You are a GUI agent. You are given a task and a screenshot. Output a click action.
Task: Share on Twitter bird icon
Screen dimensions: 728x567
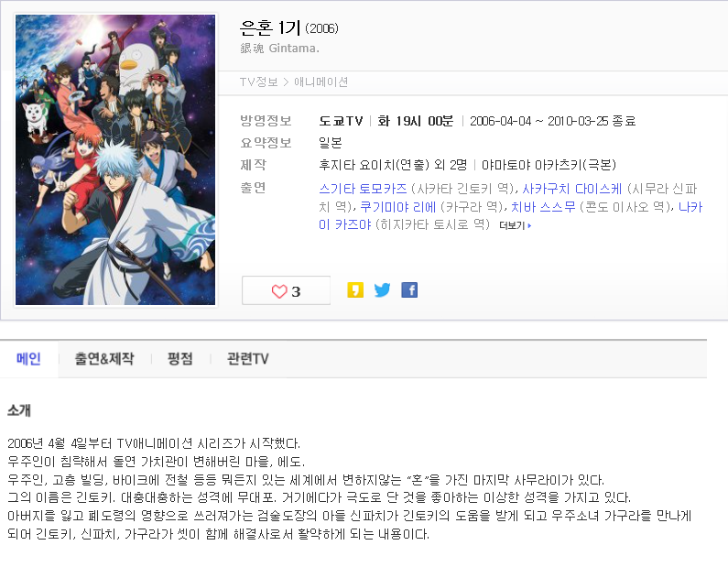click(382, 290)
